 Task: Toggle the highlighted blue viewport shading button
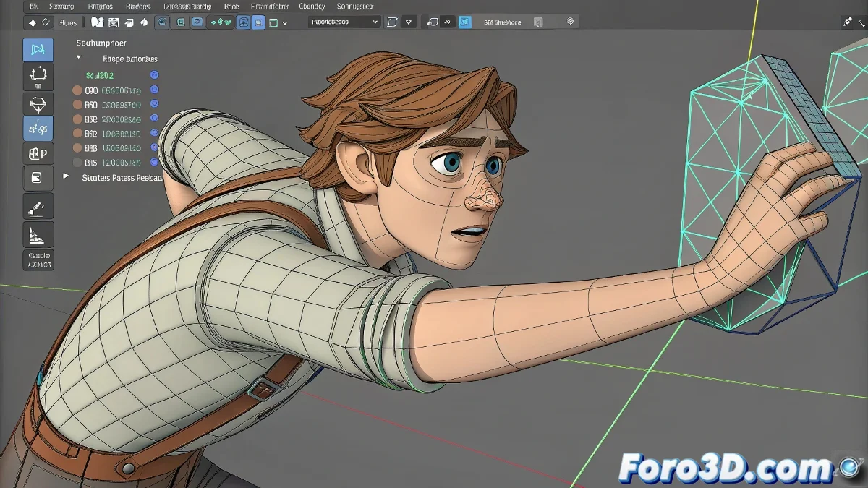coord(244,22)
